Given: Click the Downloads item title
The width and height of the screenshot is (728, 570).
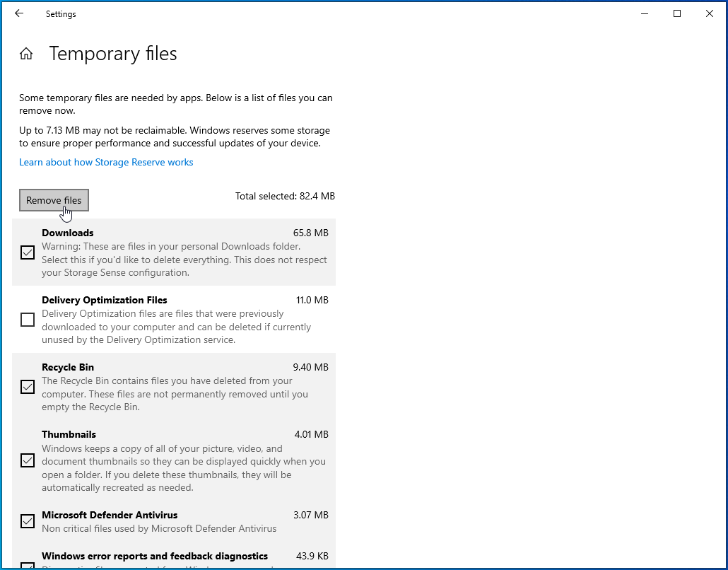Looking at the screenshot, I should (68, 233).
